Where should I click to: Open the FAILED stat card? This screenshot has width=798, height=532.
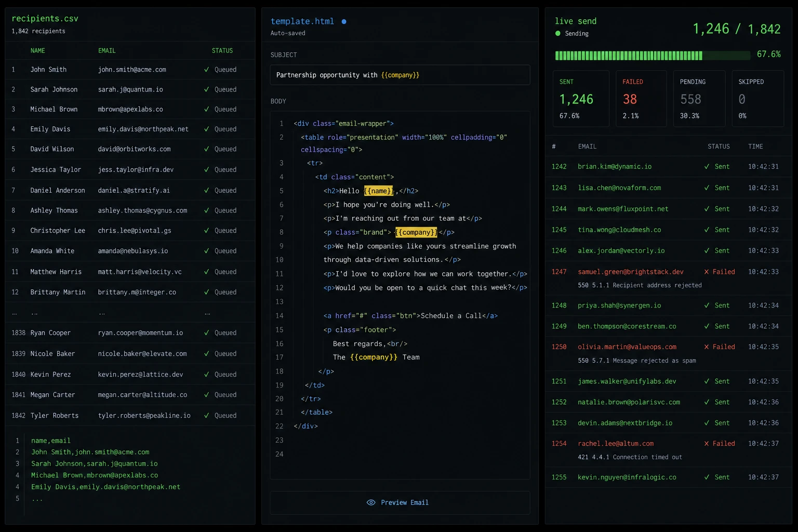(x=641, y=99)
